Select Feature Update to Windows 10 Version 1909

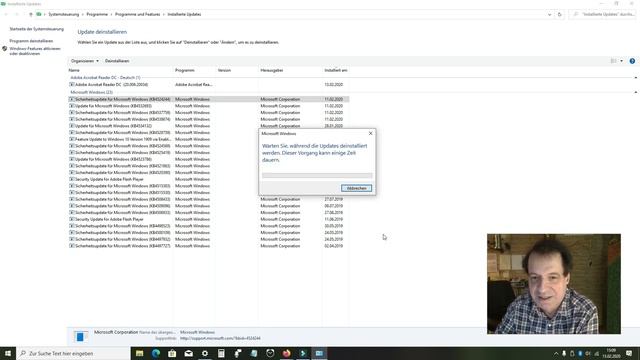(x=208, y=139)
